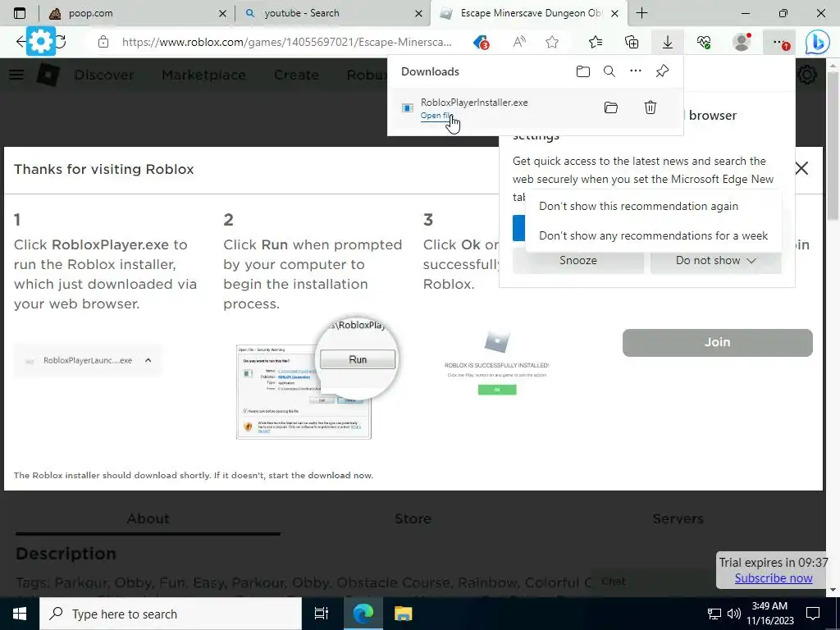The width and height of the screenshot is (840, 630).
Task: Open the notification center icon
Action: click(813, 614)
